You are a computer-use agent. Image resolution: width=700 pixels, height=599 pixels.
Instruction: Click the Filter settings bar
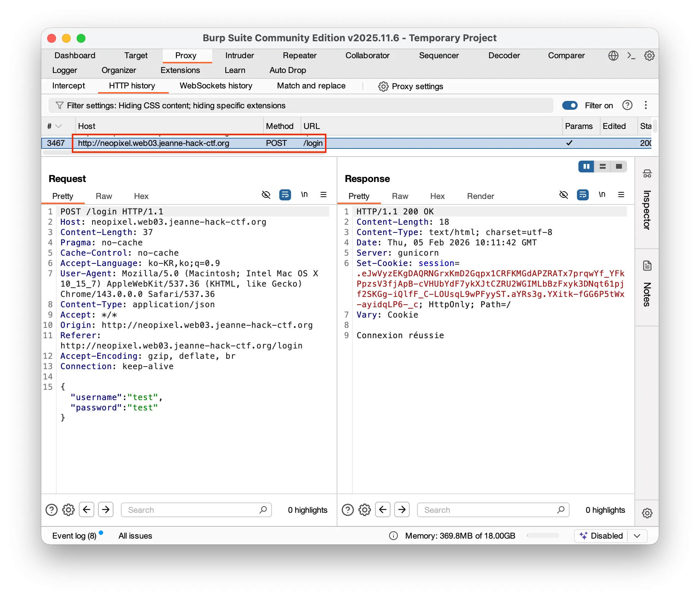(x=300, y=105)
